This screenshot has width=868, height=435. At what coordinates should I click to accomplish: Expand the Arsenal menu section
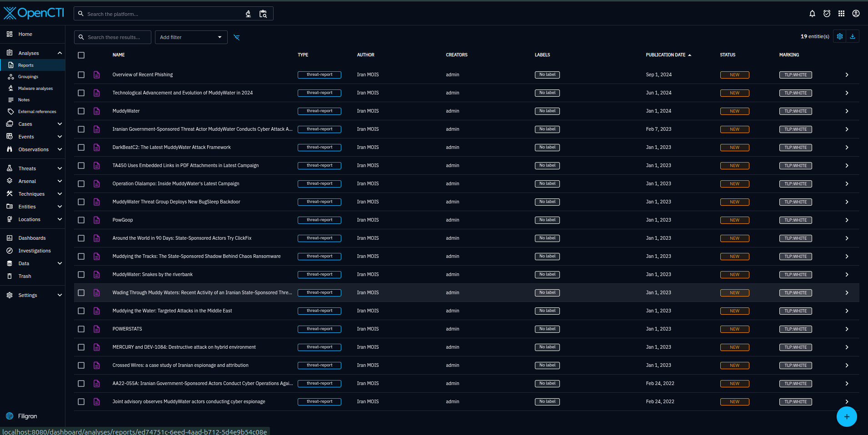tap(60, 181)
